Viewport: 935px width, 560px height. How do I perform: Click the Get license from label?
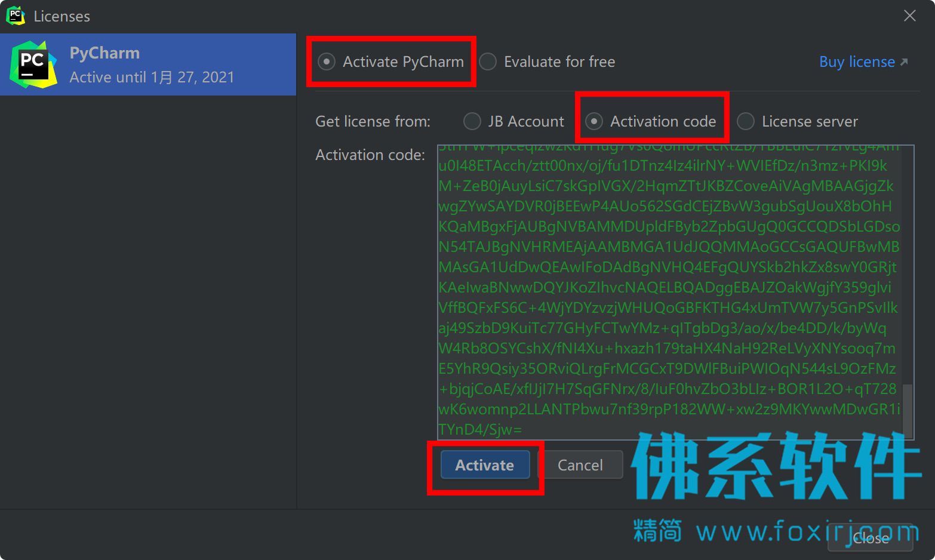(373, 121)
